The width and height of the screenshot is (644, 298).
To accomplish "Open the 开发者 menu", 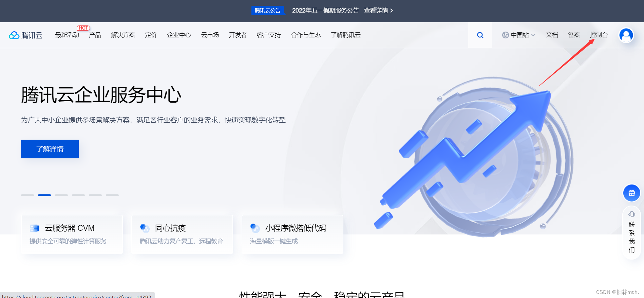I will (238, 35).
